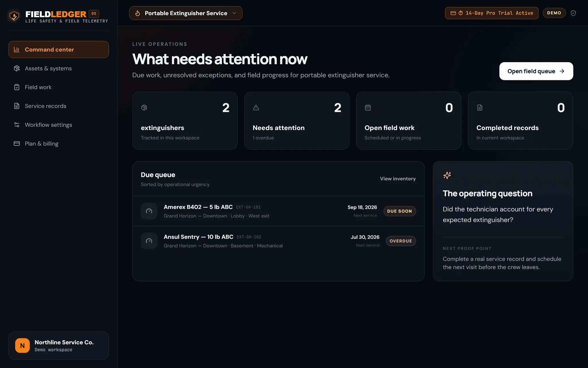The image size is (588, 368).
Task: Click the Ansul Sentry — 10 lb ABC name
Action: pos(198,237)
